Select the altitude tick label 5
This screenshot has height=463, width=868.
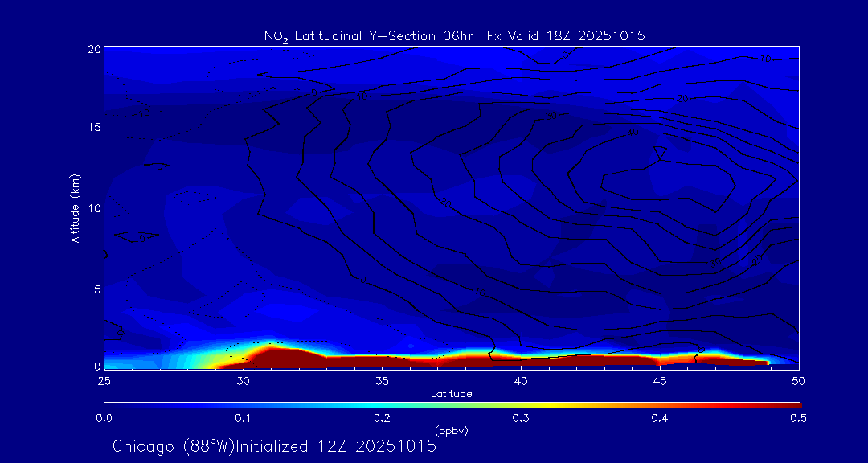(97, 289)
